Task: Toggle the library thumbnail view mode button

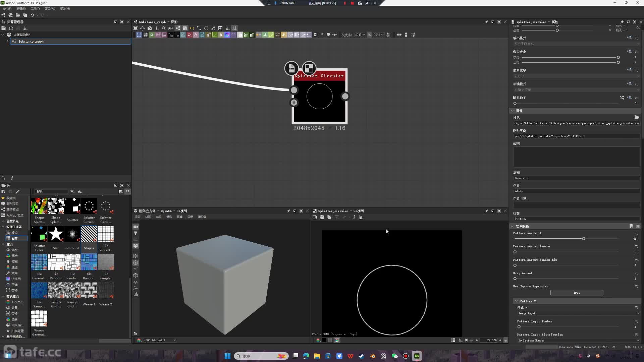Action: [x=120, y=192]
